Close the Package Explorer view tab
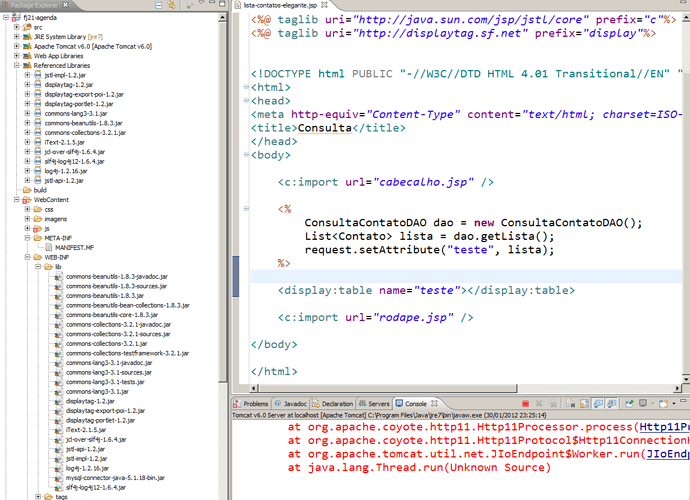The width and height of the screenshot is (690, 500). tap(65, 5)
